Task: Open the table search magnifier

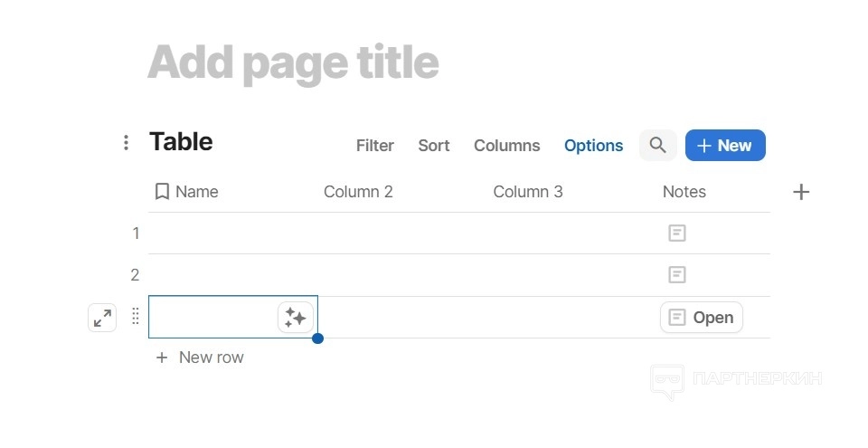Action: (x=657, y=146)
